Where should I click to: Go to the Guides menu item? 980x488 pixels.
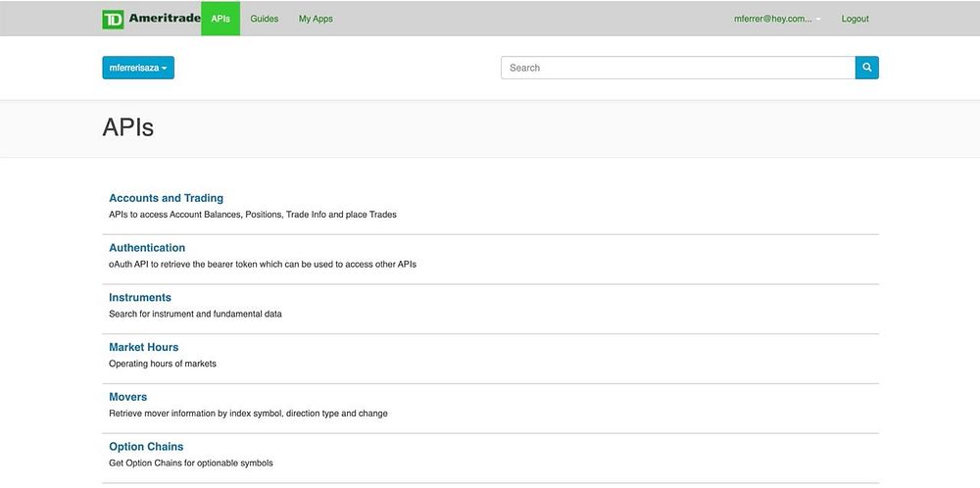(264, 19)
